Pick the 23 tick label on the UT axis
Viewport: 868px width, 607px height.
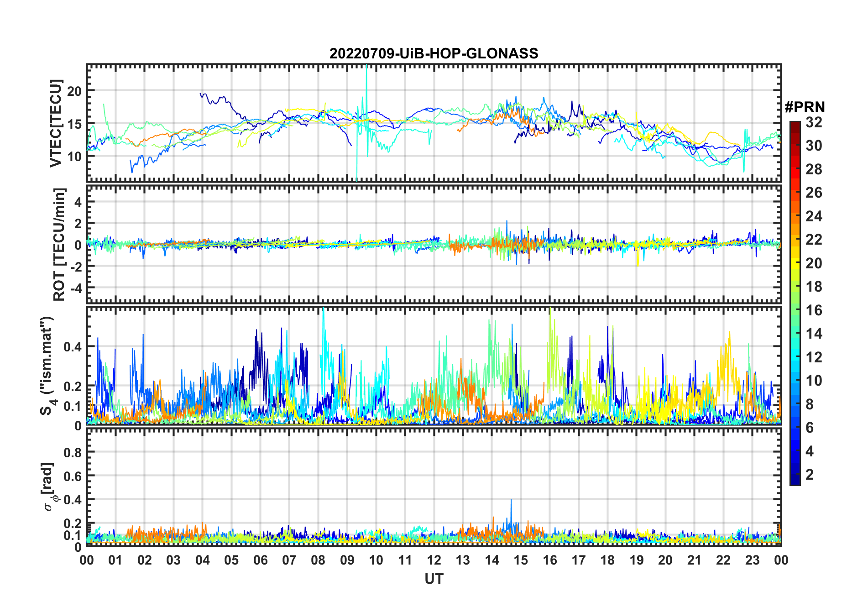753,560
